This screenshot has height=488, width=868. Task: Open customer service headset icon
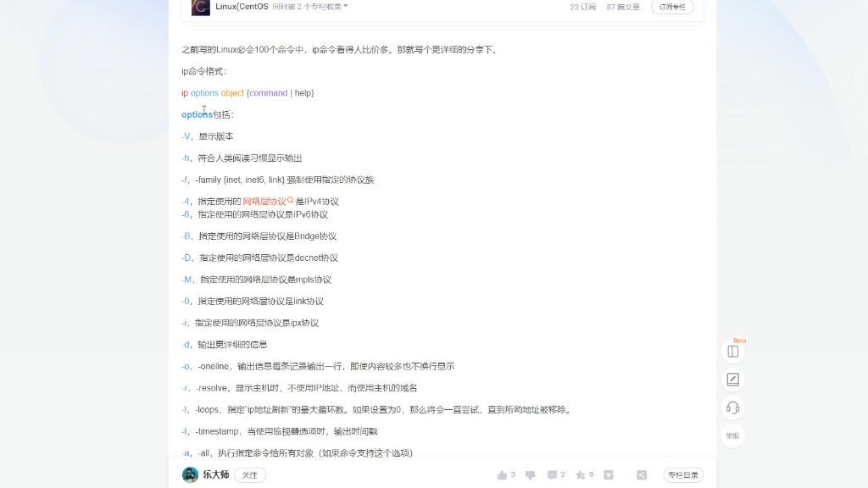(x=733, y=408)
